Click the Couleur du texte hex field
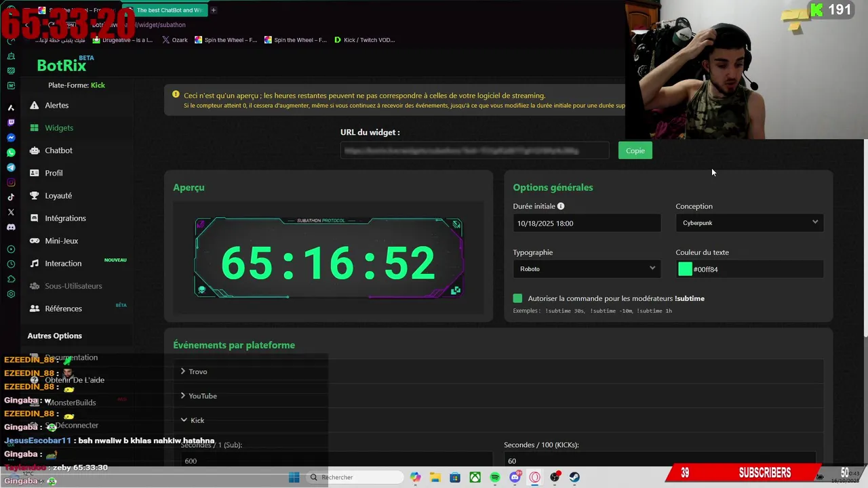The image size is (868, 488). pyautogui.click(x=749, y=269)
